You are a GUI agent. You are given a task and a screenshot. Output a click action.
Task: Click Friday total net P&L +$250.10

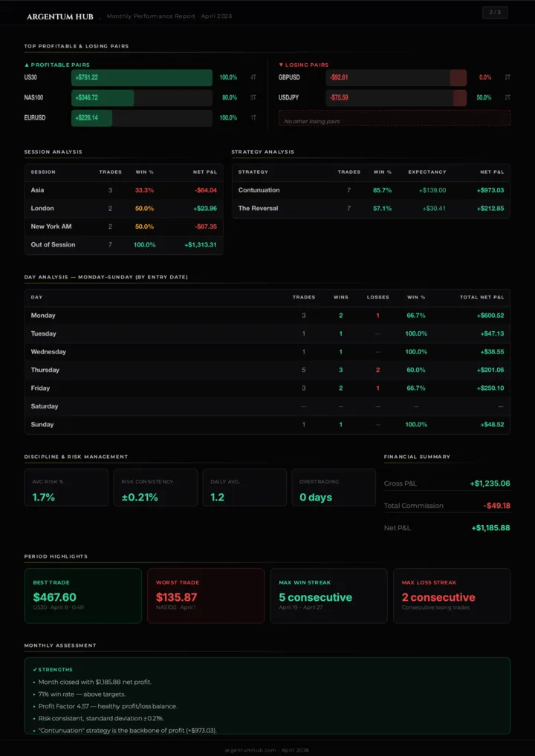point(490,388)
